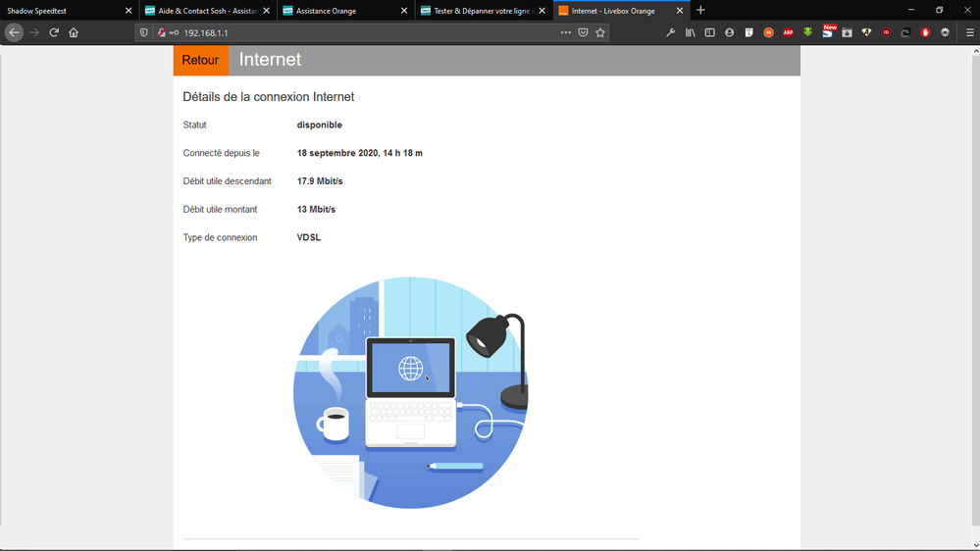Open the Firefox hamburger menu
The height and width of the screenshot is (551, 980).
(969, 32)
